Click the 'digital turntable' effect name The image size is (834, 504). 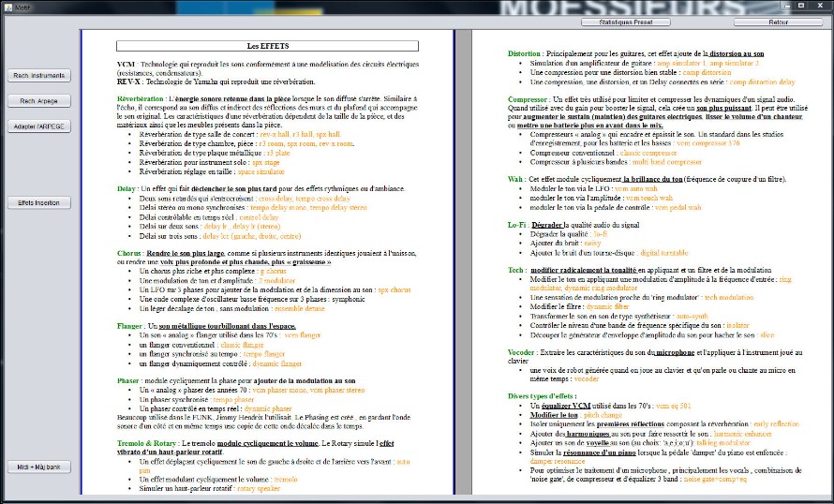pos(664,254)
